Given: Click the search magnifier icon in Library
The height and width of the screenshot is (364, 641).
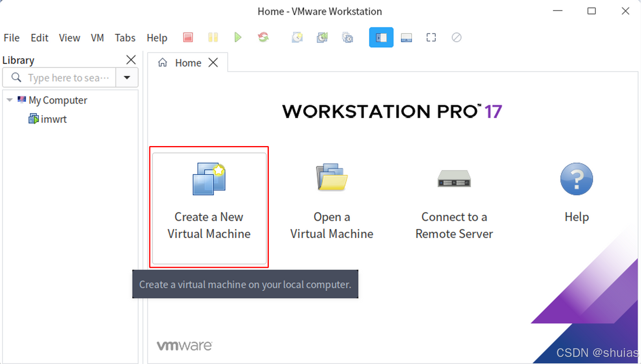Looking at the screenshot, I should [x=16, y=77].
